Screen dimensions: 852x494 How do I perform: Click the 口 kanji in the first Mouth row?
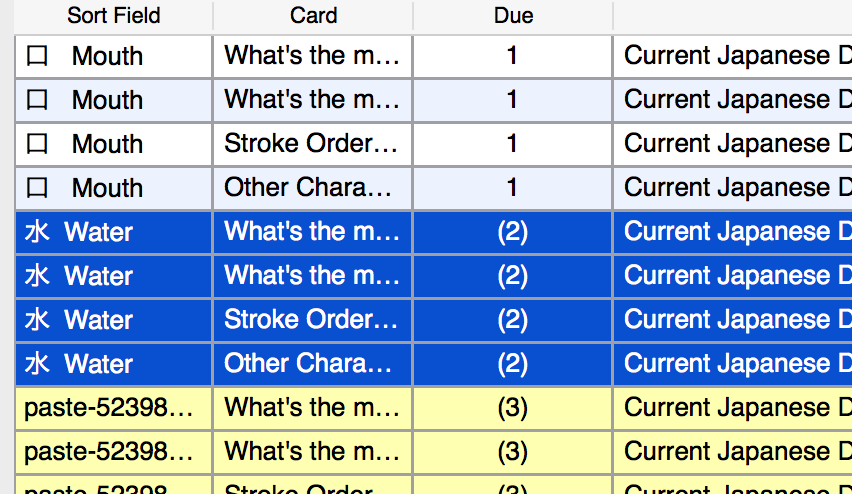point(37,57)
